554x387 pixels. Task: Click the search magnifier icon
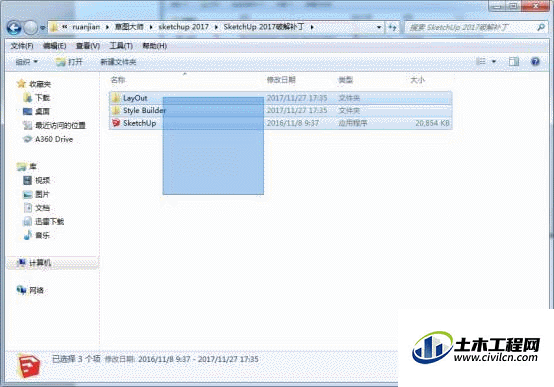click(541, 27)
